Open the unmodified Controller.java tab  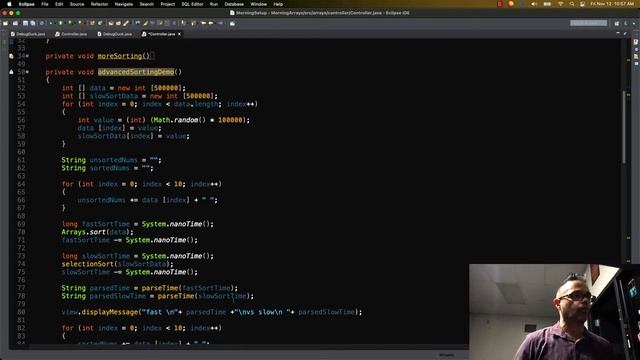pyautogui.click(x=71, y=34)
